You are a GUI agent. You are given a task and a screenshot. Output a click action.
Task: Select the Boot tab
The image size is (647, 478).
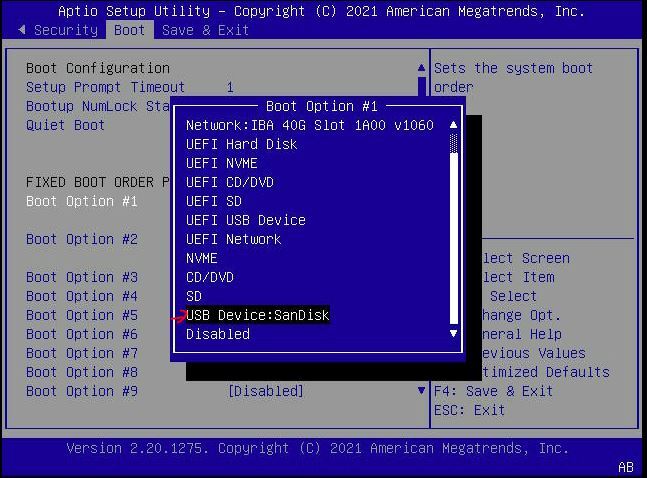[129, 30]
